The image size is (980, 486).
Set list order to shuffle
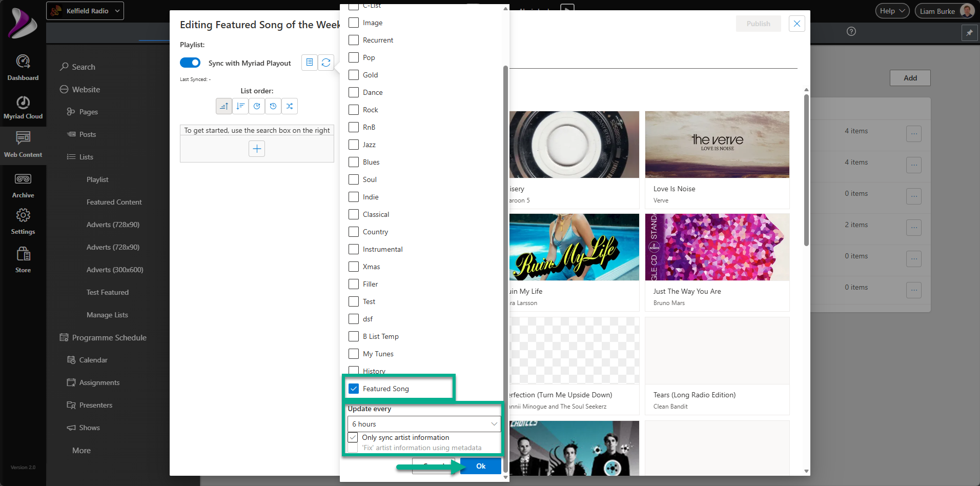290,106
